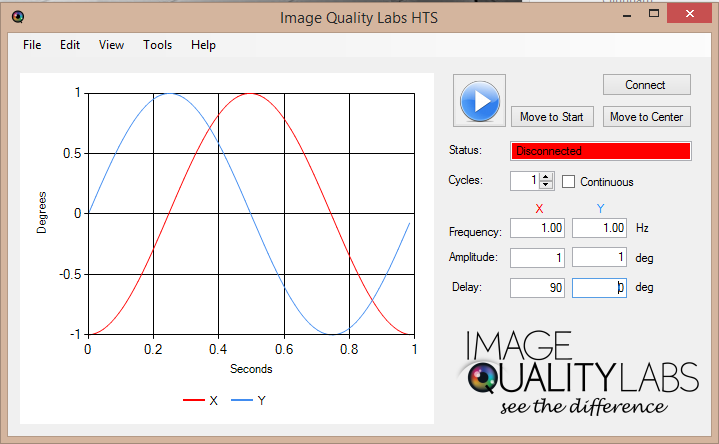Decrease Cycles with the down arrow
Image resolution: width=719 pixels, height=444 pixels.
(545, 186)
